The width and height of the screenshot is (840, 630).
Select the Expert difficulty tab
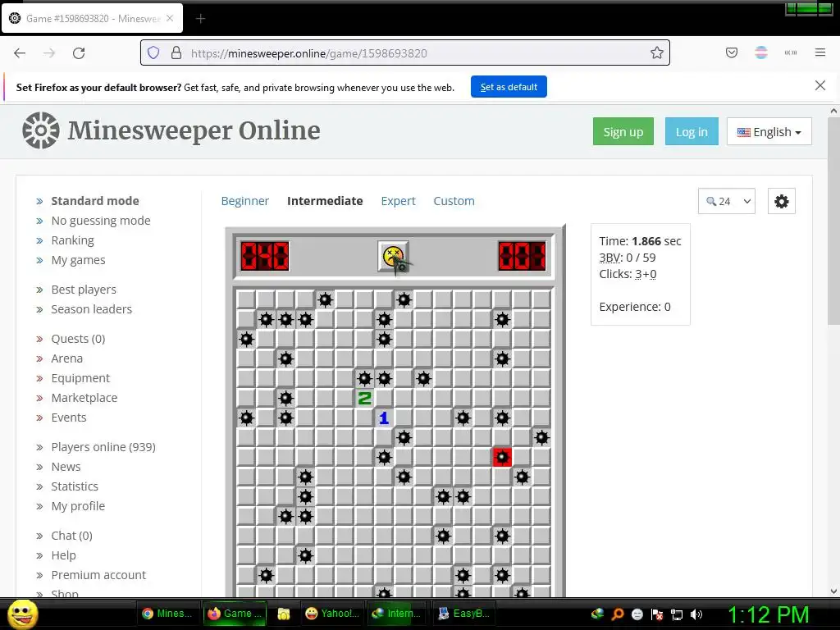[x=398, y=201]
